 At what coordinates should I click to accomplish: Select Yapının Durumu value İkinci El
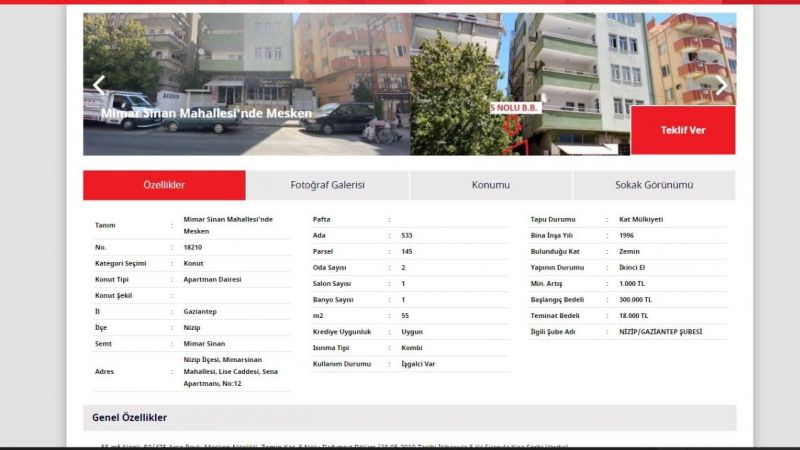(632, 267)
